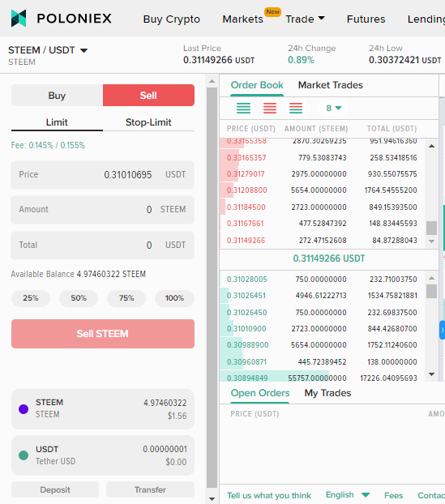The height and width of the screenshot is (504, 445).
Task: Set amount to 75% of balance
Action: click(x=126, y=298)
